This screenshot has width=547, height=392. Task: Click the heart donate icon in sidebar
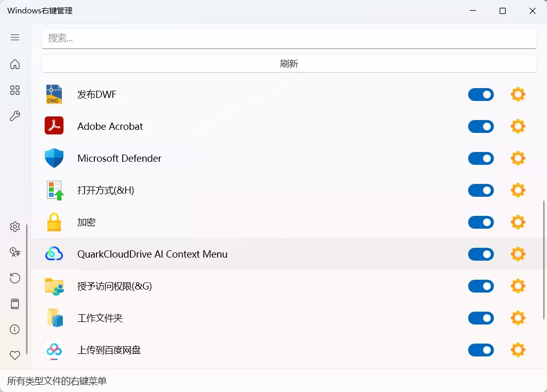click(15, 355)
